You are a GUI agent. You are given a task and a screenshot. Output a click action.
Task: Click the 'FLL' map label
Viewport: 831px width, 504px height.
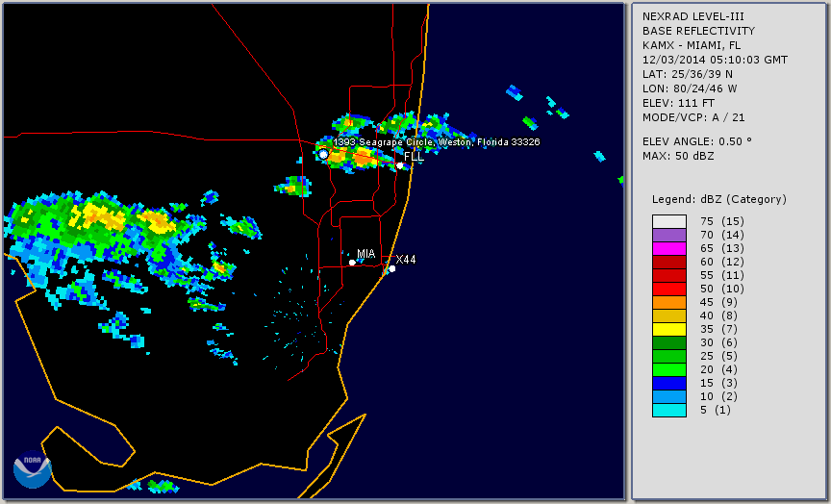[414, 157]
